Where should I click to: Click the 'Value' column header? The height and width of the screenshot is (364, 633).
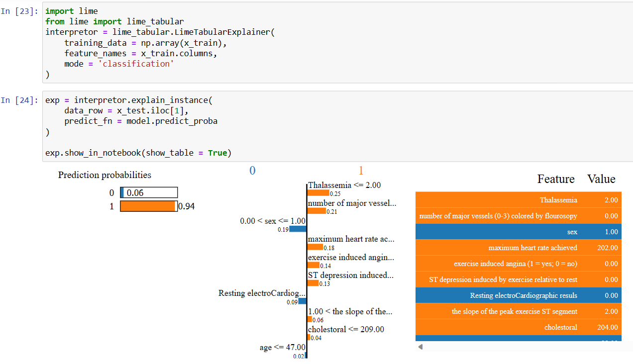(x=601, y=179)
